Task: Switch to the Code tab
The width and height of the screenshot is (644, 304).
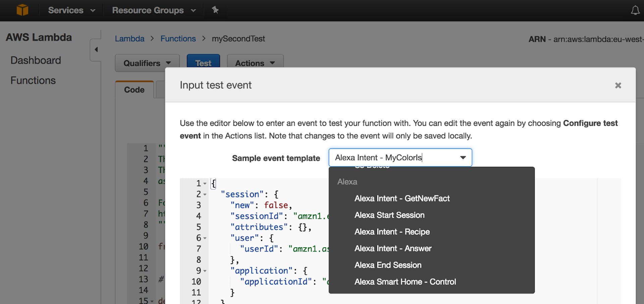Action: pos(134,90)
